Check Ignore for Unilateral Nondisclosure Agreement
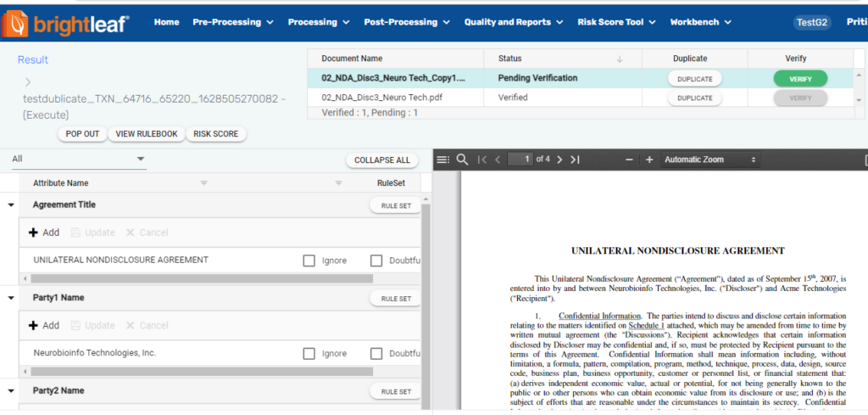Viewport: 868px width, 415px height. pos(309,261)
